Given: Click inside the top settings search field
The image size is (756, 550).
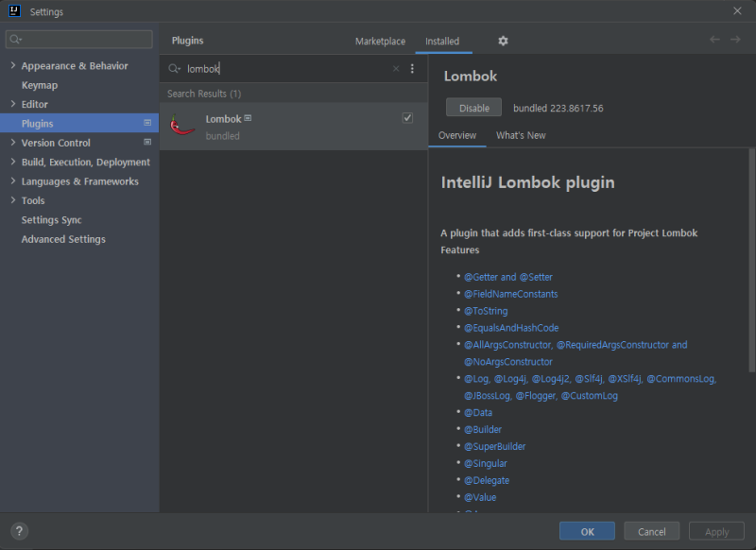Looking at the screenshot, I should [x=78, y=39].
